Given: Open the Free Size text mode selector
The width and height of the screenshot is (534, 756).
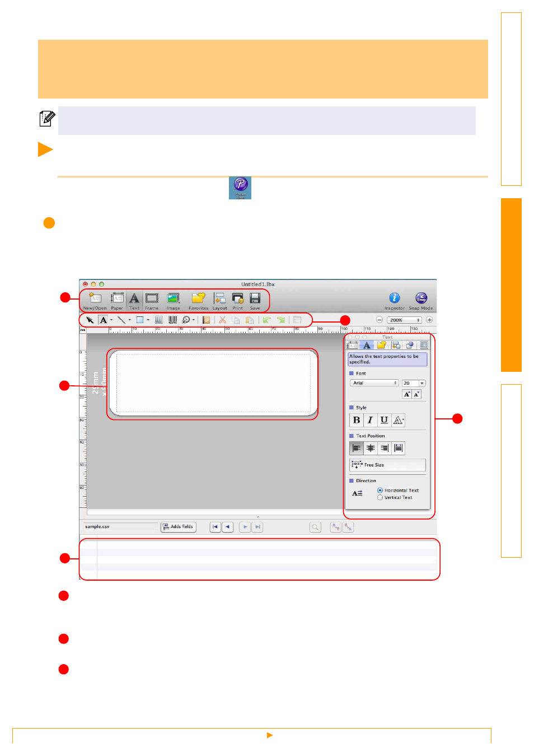Looking at the screenshot, I should [387, 465].
